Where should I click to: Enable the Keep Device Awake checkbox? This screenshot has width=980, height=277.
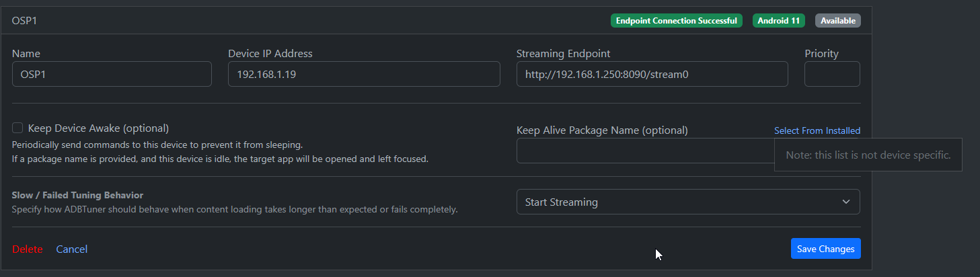[x=17, y=128]
